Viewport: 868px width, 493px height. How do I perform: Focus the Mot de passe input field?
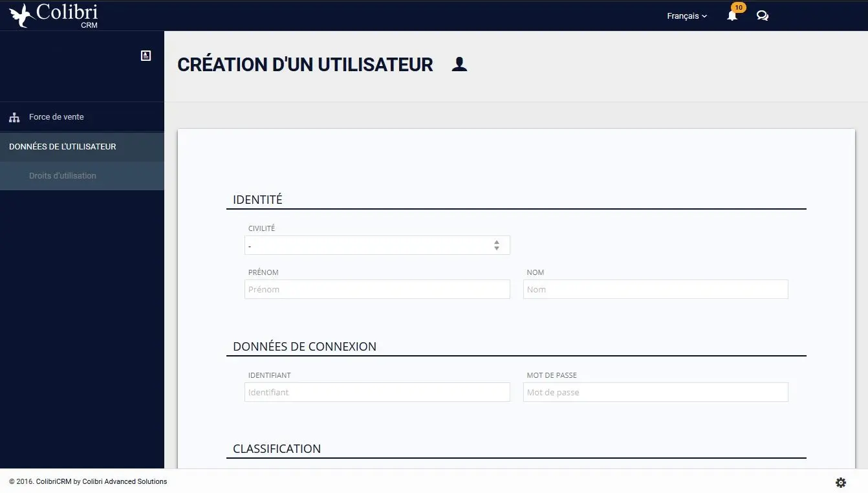655,392
